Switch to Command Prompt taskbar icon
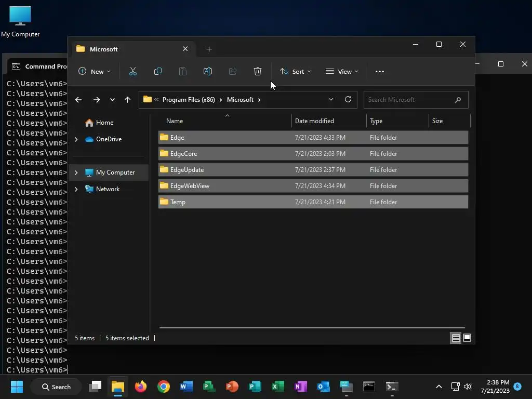532x399 pixels. 369,387
